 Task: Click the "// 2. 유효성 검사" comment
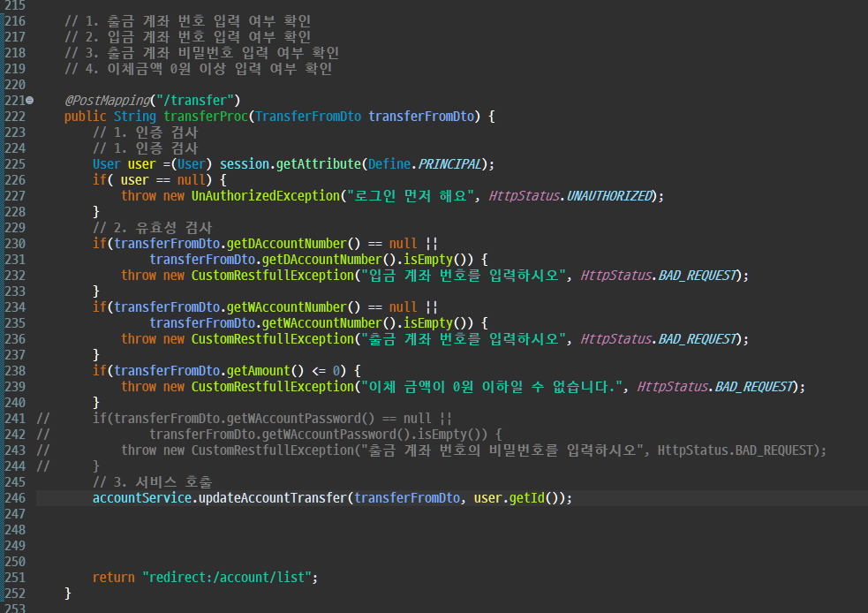[152, 228]
